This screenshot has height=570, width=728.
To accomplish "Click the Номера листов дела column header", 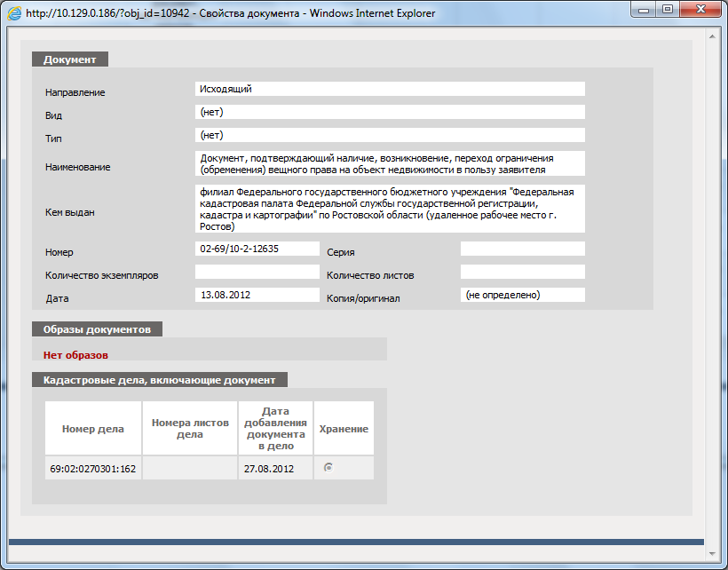I will point(190,429).
